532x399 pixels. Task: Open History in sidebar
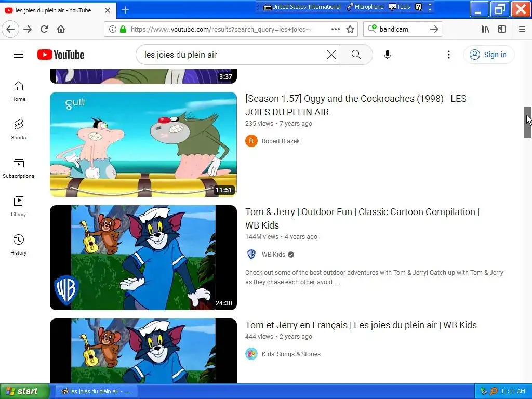[x=19, y=245]
